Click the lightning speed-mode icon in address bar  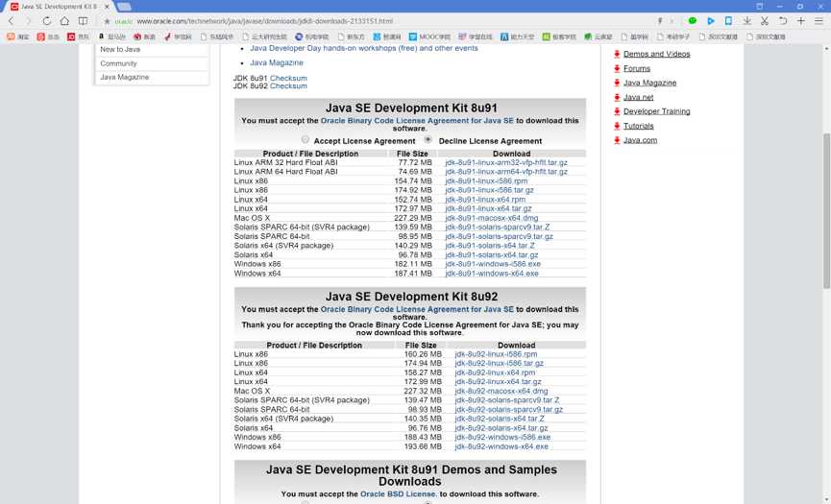(x=660, y=21)
